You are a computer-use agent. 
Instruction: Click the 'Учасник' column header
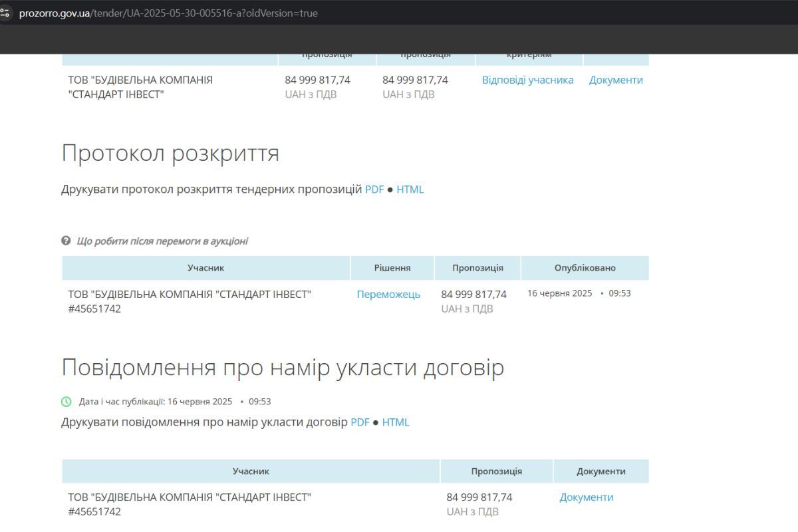[x=205, y=267]
